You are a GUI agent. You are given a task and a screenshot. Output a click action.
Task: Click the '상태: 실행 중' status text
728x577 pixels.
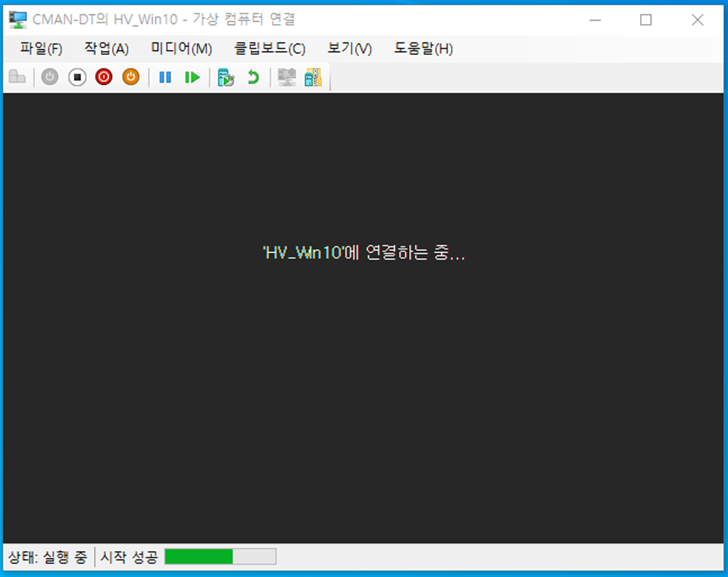click(47, 556)
